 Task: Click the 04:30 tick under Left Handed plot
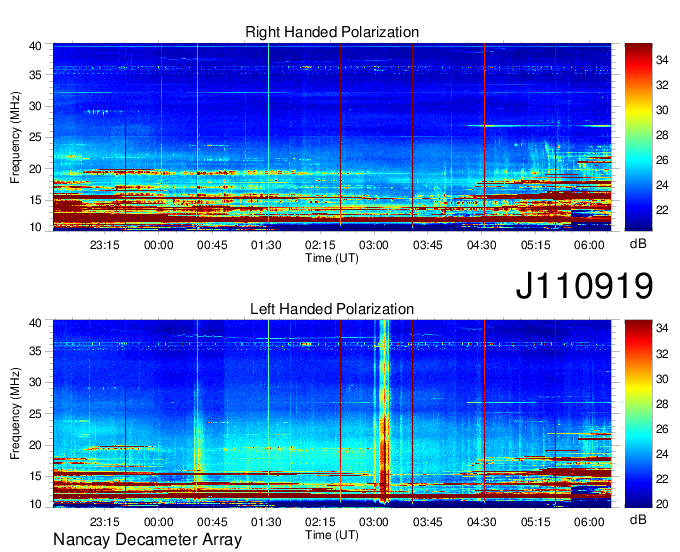481,522
